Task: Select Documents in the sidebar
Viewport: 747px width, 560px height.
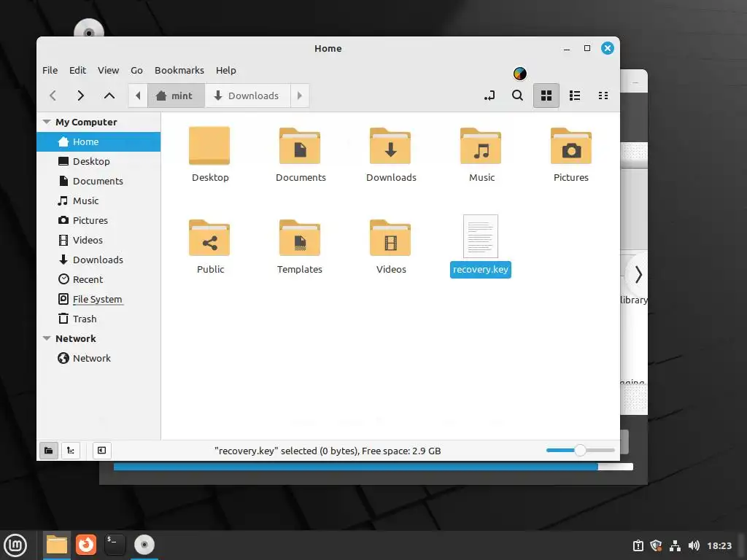Action: click(98, 181)
